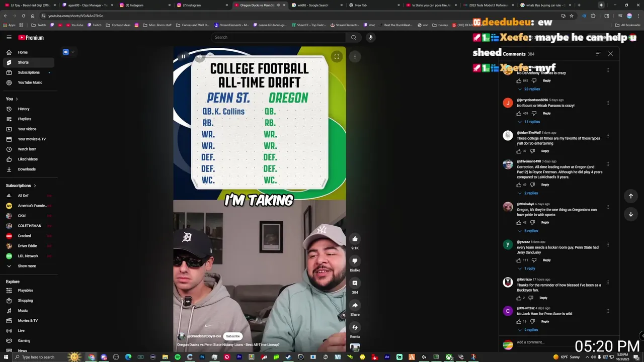Viewport: 644px width, 362px height.
Task: Expand 2 replies under driveman6490 comment
Action: 528,193
